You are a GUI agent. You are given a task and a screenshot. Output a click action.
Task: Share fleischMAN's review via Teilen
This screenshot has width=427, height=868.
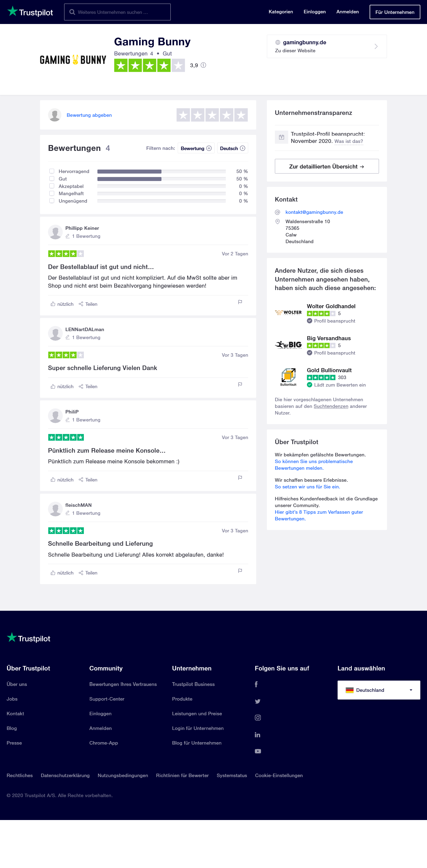[88, 573]
